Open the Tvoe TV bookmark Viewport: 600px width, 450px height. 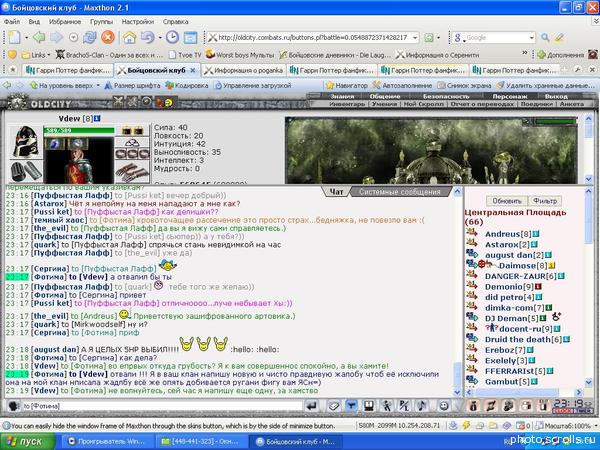tap(185, 55)
